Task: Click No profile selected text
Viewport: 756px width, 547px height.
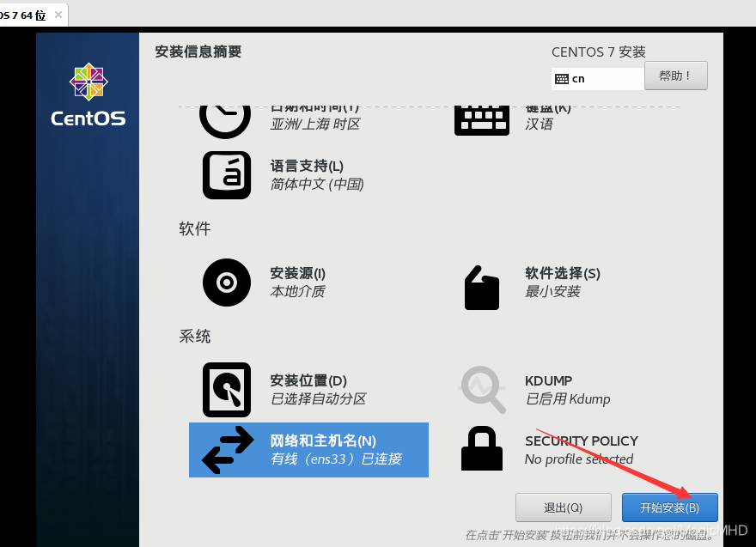Action: coord(579,459)
